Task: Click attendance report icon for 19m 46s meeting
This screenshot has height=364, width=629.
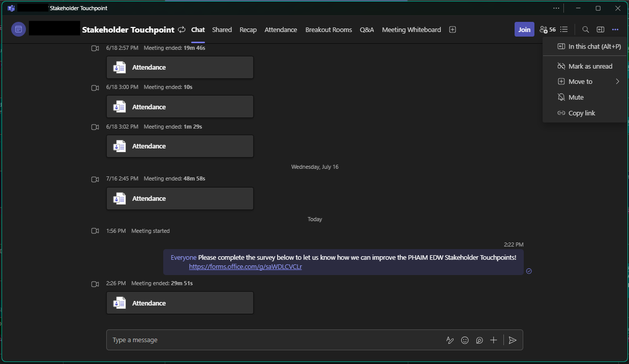Action: tap(119, 68)
